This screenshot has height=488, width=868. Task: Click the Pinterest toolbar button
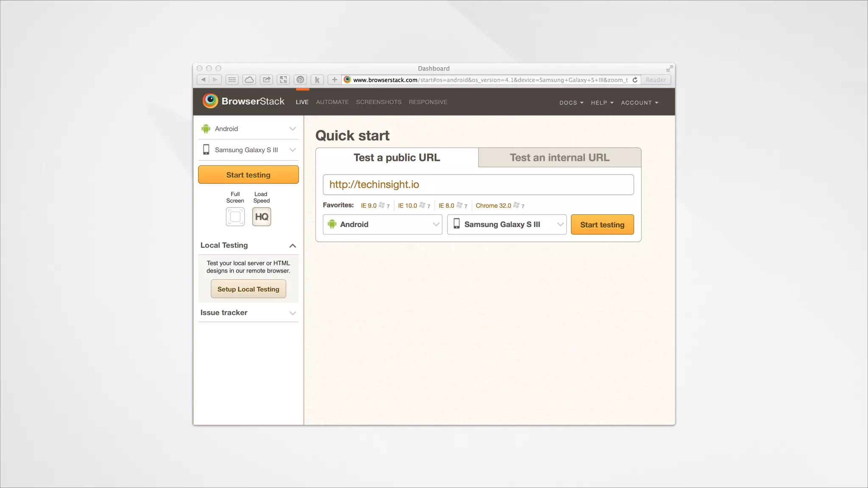point(300,80)
